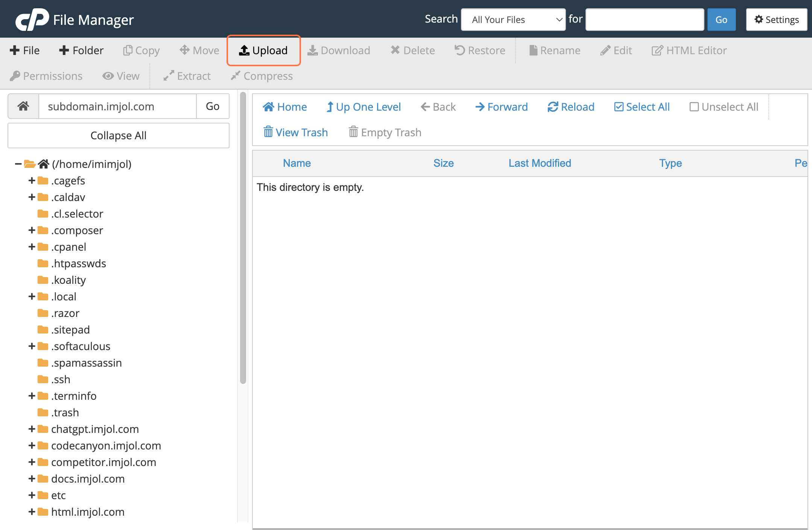This screenshot has height=530, width=812.
Task: Click Unselect All checkbox
Action: pyautogui.click(x=724, y=107)
